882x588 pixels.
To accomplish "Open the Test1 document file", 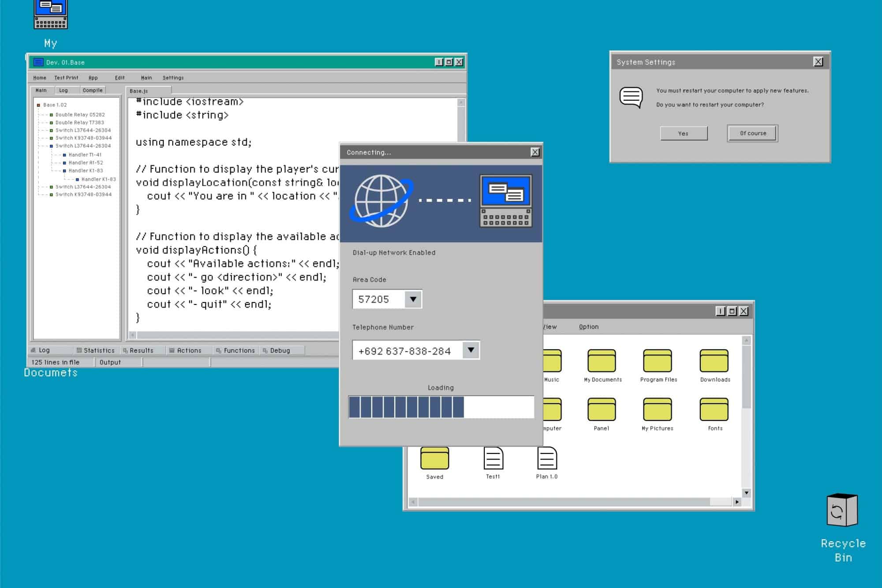I will tap(493, 458).
